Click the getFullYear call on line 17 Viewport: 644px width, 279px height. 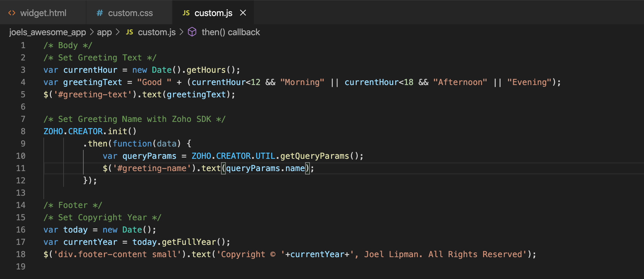pos(189,242)
